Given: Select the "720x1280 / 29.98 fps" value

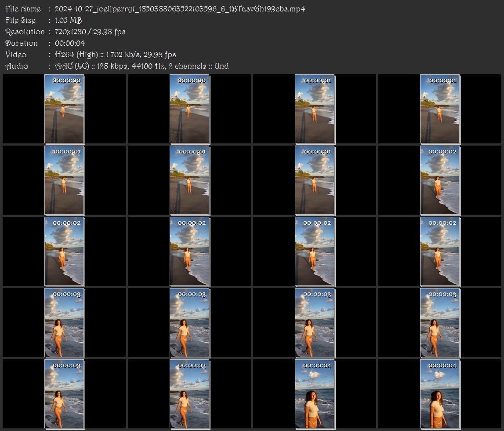Looking at the screenshot, I should click(90, 32).
